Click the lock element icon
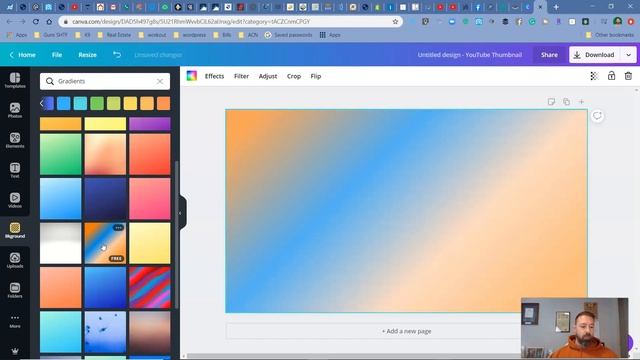The width and height of the screenshot is (640, 360). point(611,76)
